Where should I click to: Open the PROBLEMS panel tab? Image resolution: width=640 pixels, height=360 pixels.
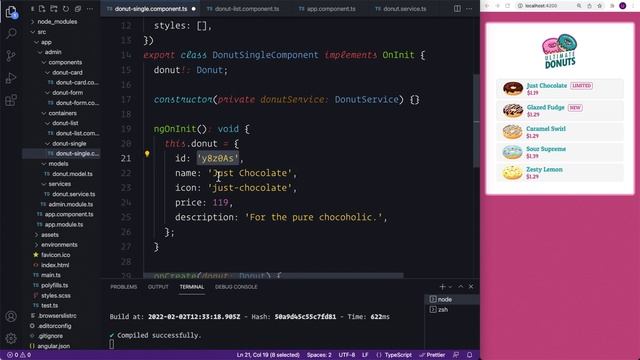click(124, 287)
